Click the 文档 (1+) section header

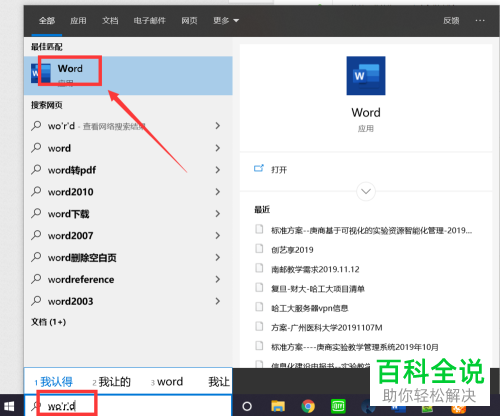[x=48, y=322]
